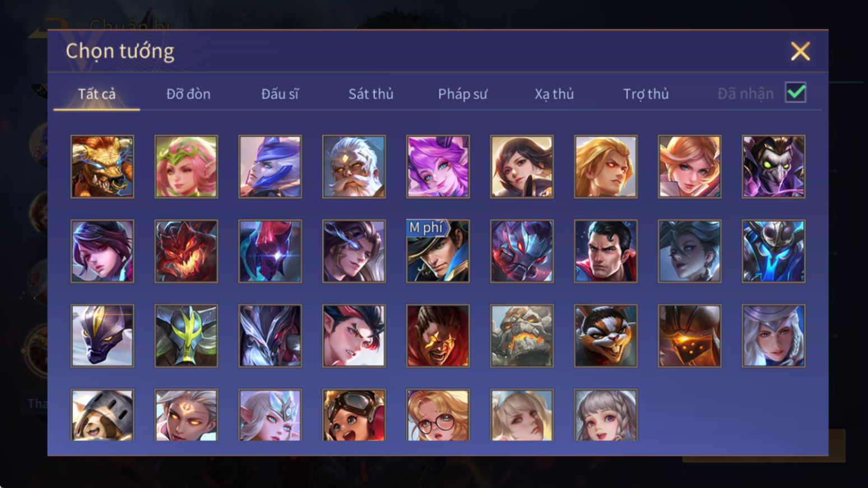Select the white-bearded old man hero
This screenshot has height=488, width=868.
(354, 166)
